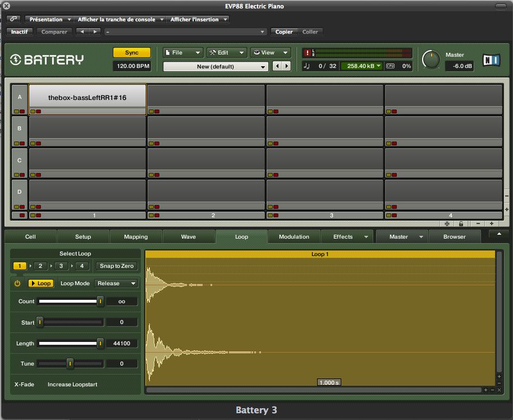The image size is (513, 420).
Task: Click the move arrows icon below the matrix
Action: [447, 223]
